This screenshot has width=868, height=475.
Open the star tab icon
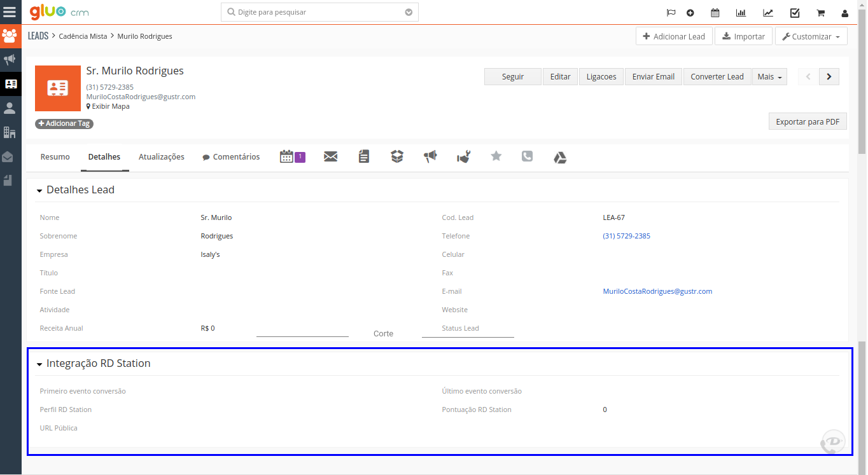point(496,156)
